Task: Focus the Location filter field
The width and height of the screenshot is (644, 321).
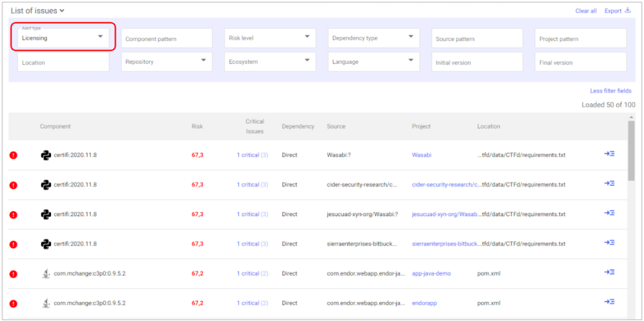Action: (x=64, y=62)
